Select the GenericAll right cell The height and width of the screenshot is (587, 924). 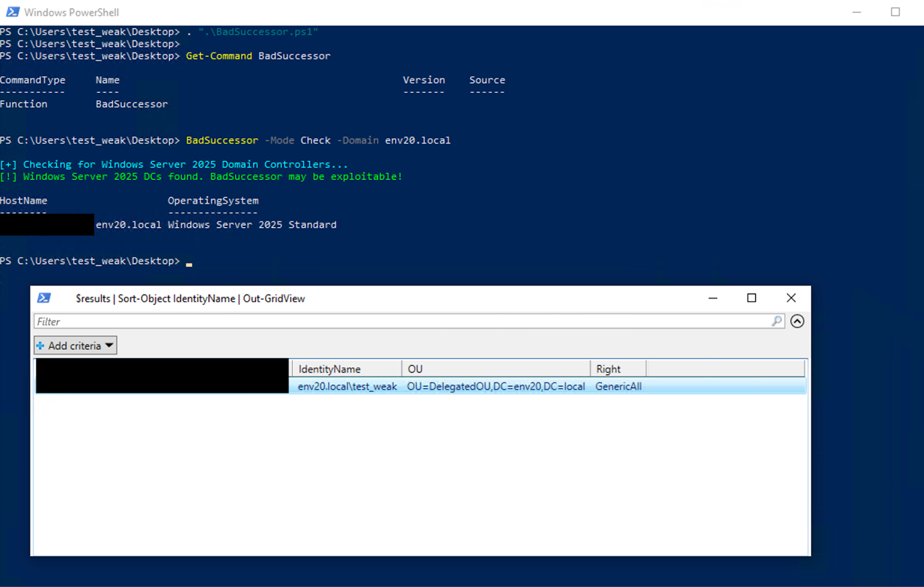point(618,387)
